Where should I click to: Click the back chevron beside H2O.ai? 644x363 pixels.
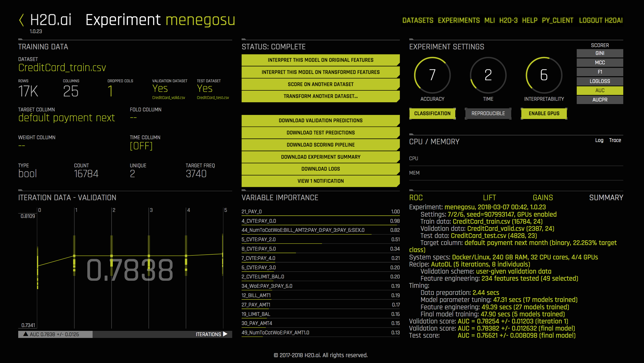[x=22, y=20]
